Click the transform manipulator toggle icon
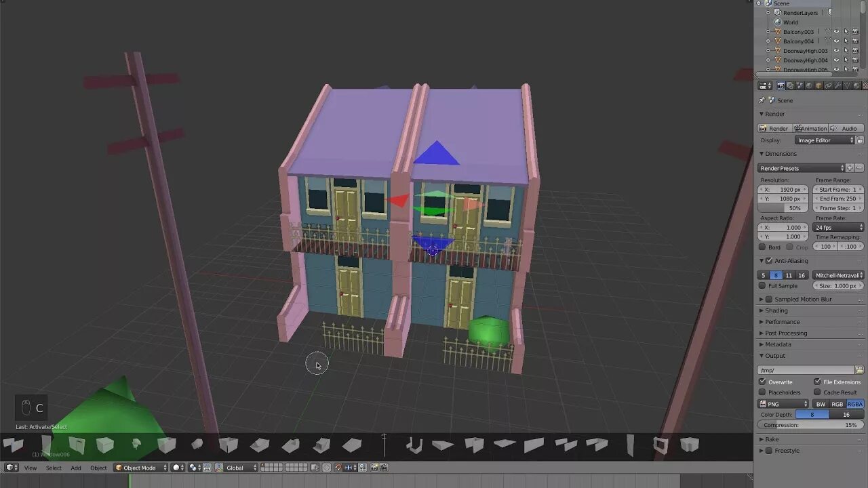 (x=218, y=468)
